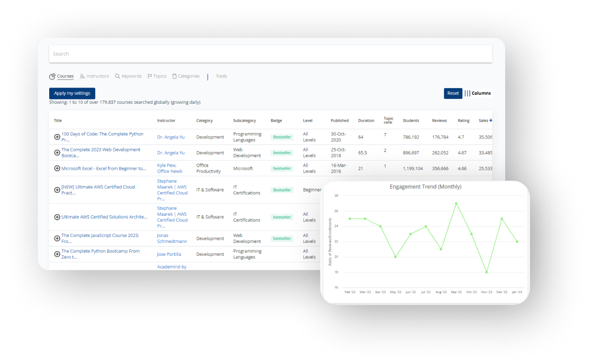Click the Search input field
This screenshot has height=364, width=589.
[270, 54]
